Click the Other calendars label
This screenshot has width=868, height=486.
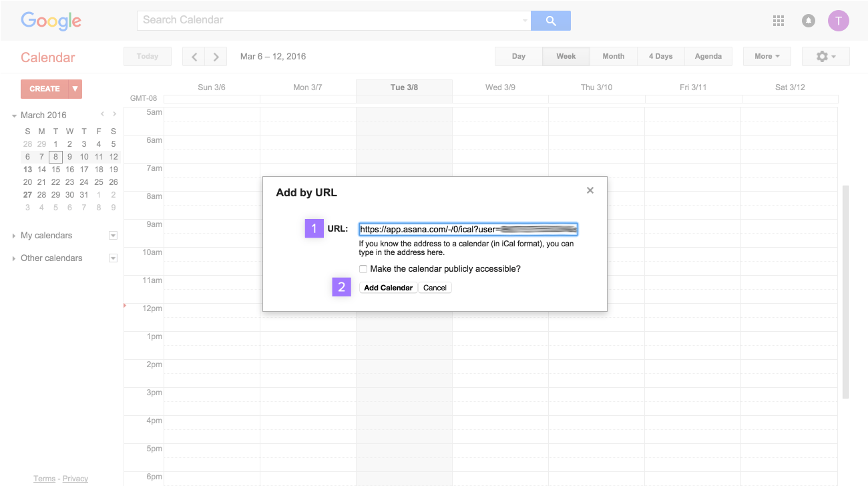(51, 258)
